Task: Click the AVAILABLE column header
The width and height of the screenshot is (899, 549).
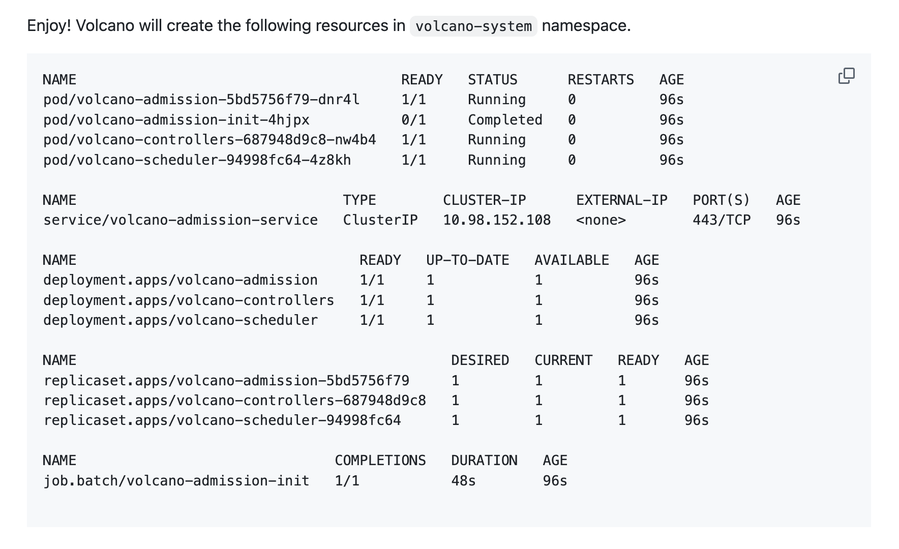Action: (x=572, y=260)
